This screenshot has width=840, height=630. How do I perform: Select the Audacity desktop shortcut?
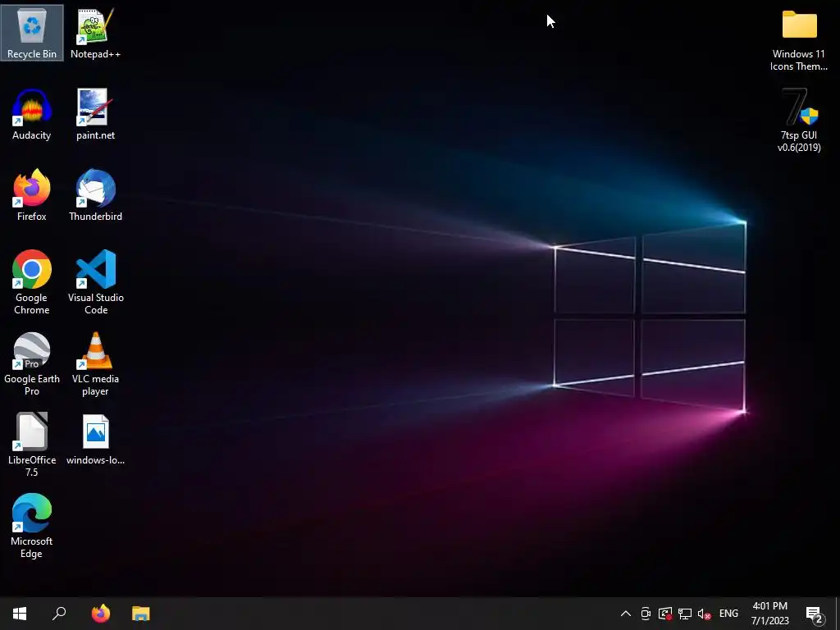click(32, 114)
